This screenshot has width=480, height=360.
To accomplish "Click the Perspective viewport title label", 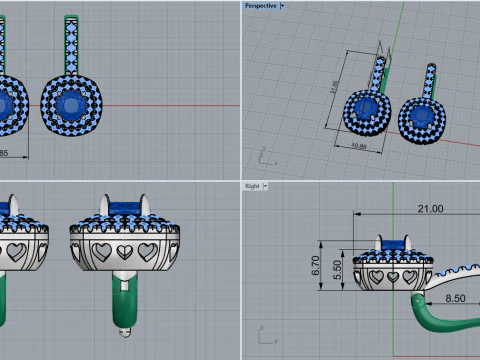I will [x=261, y=6].
